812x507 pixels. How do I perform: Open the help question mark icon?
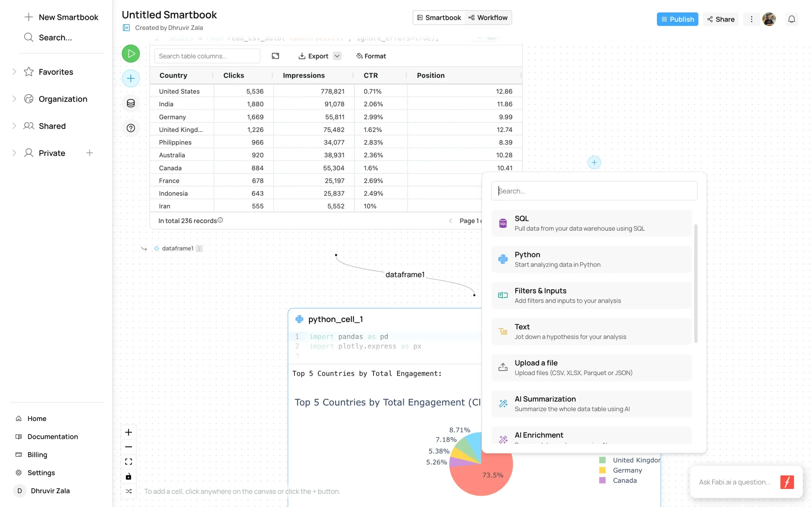coord(131,128)
